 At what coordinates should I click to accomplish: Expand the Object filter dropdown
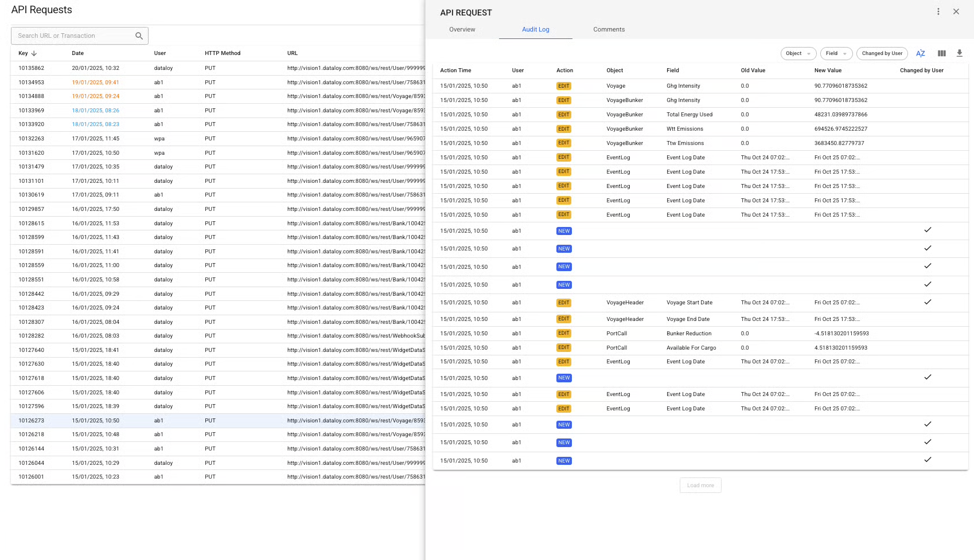click(798, 53)
